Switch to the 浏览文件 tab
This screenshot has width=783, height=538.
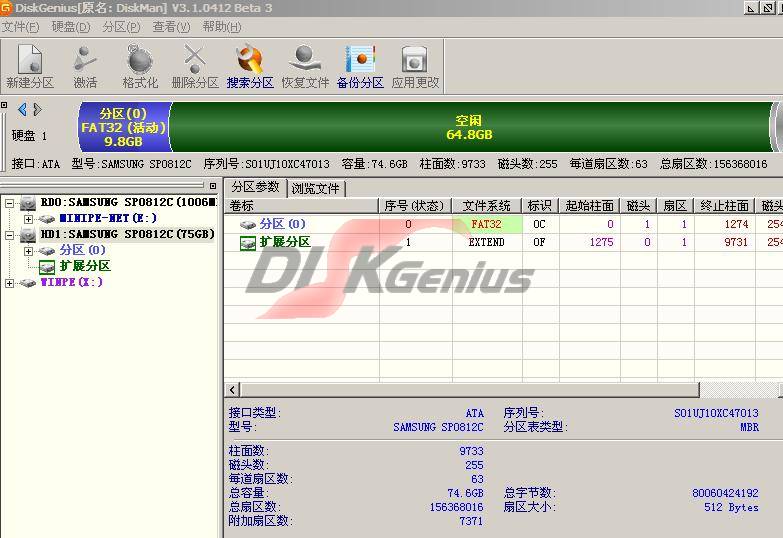[x=316, y=188]
